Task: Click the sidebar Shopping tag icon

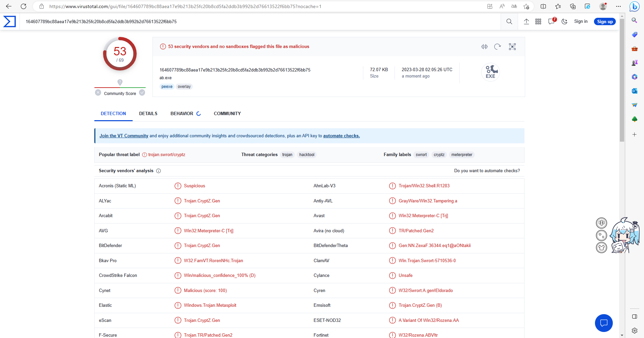Action: [634, 35]
